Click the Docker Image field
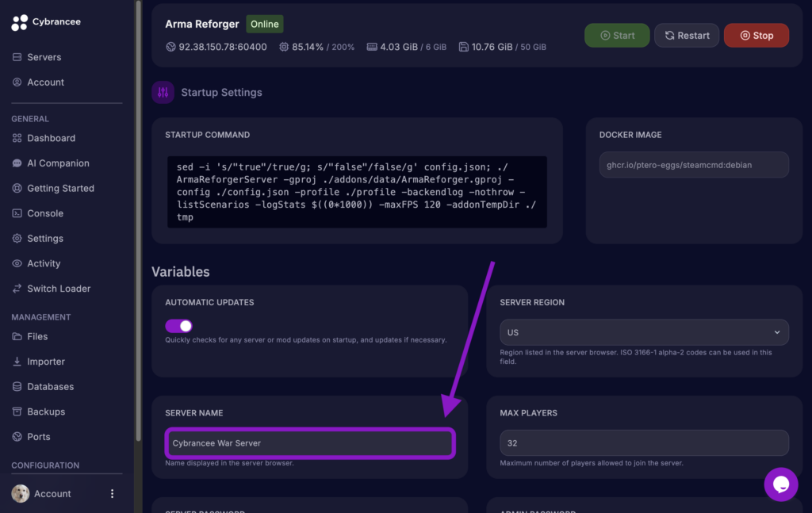 point(694,165)
